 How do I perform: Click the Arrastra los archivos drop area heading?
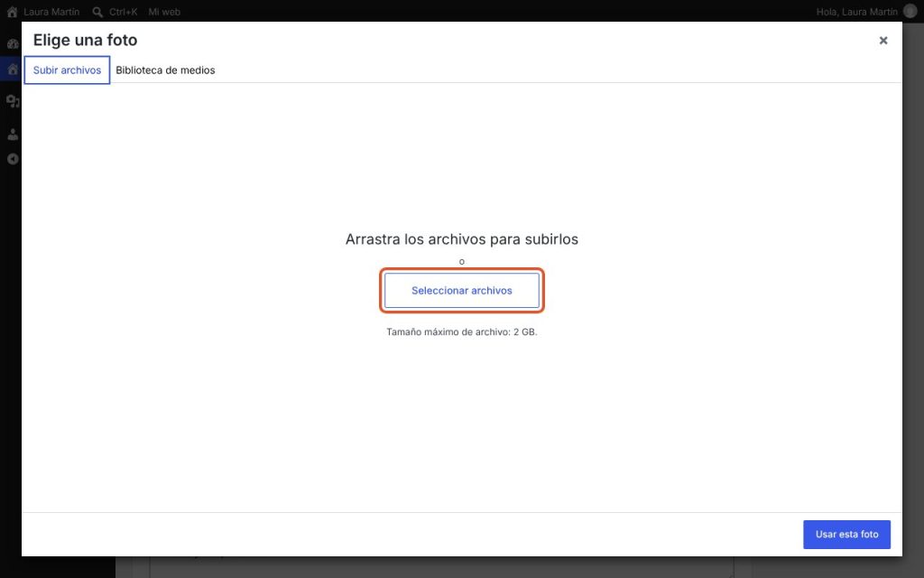pos(462,239)
